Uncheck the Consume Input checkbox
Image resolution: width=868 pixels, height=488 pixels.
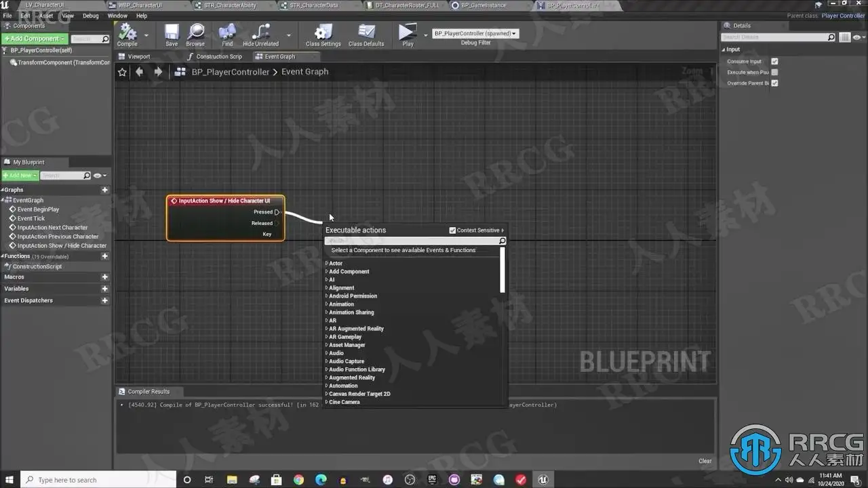[774, 61]
